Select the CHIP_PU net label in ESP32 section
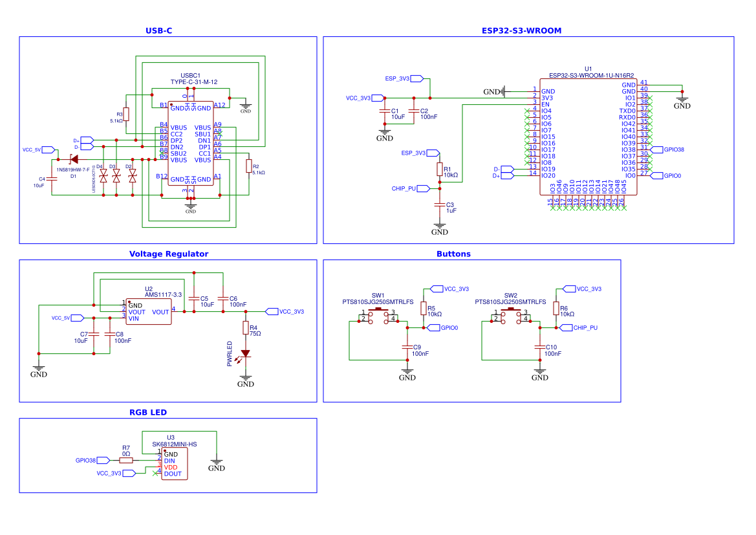The width and height of the screenshot is (756, 535). coord(411,189)
